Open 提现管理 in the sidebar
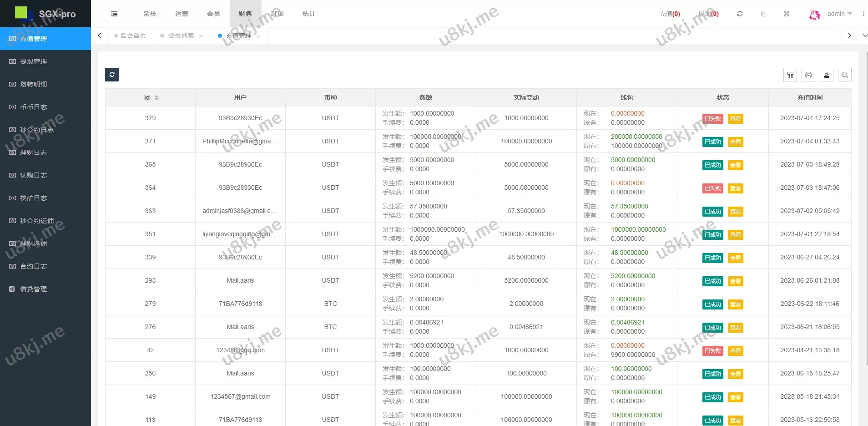The image size is (868, 426). tap(33, 61)
